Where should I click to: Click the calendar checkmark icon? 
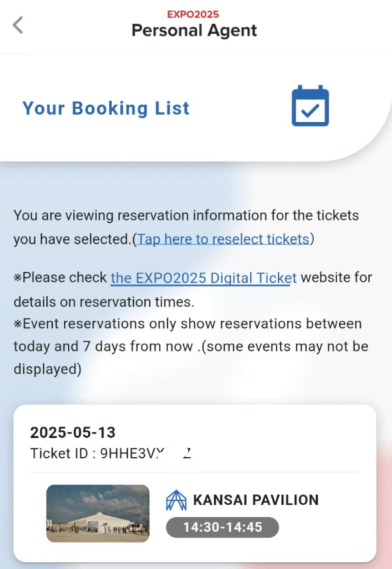click(x=310, y=106)
